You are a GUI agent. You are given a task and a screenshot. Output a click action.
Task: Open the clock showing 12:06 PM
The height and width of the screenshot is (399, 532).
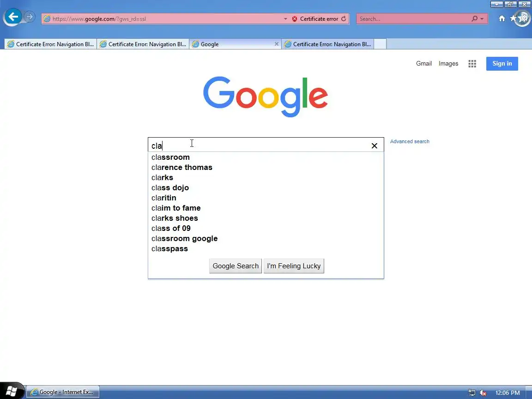pyautogui.click(x=507, y=393)
